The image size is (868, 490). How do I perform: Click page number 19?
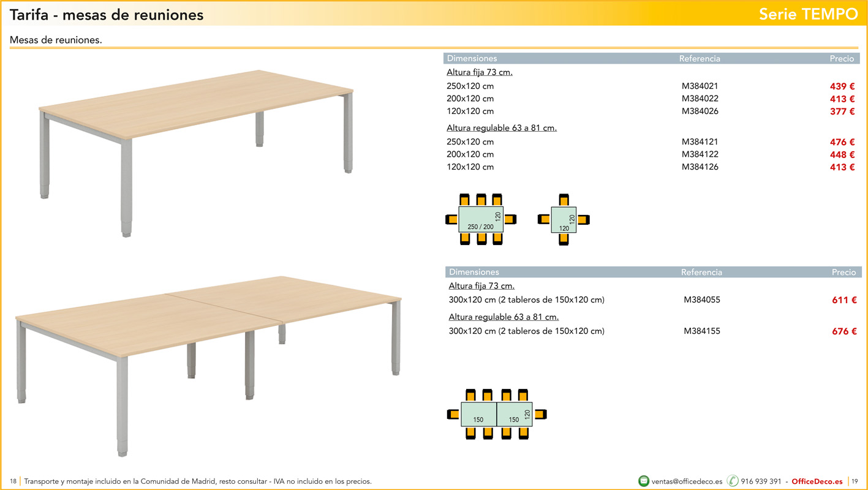click(855, 481)
